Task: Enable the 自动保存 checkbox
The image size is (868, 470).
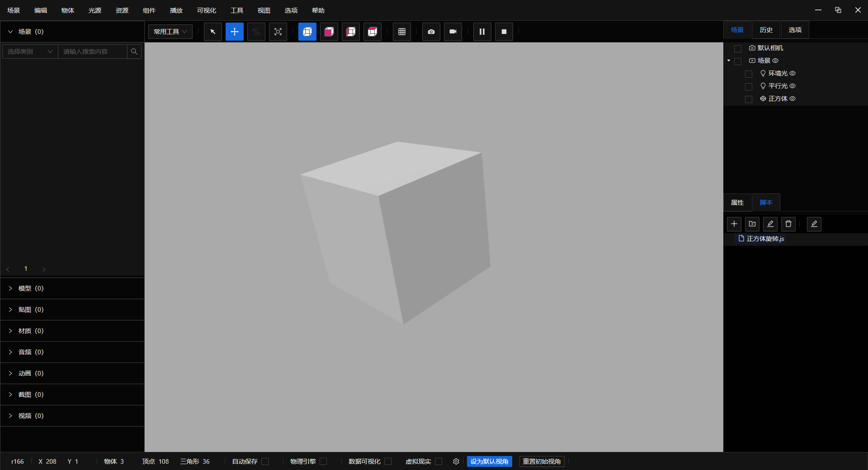Action: point(265,461)
